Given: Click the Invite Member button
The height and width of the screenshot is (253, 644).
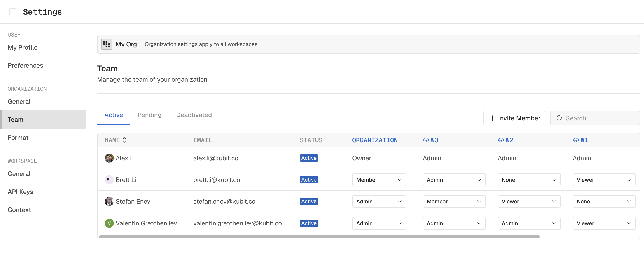Looking at the screenshot, I should tap(514, 118).
